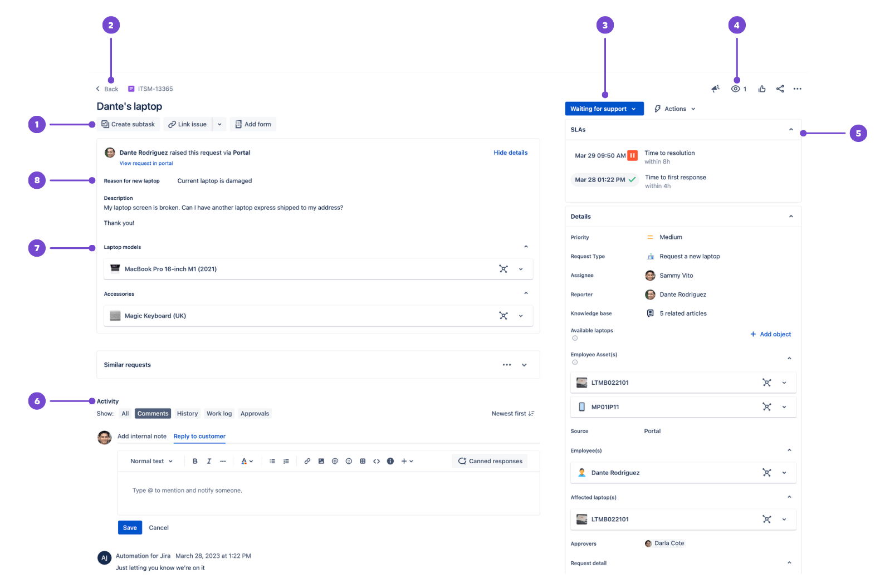This screenshot has height=588, width=875.
Task: Click the thumbs up vote icon
Action: pos(762,89)
